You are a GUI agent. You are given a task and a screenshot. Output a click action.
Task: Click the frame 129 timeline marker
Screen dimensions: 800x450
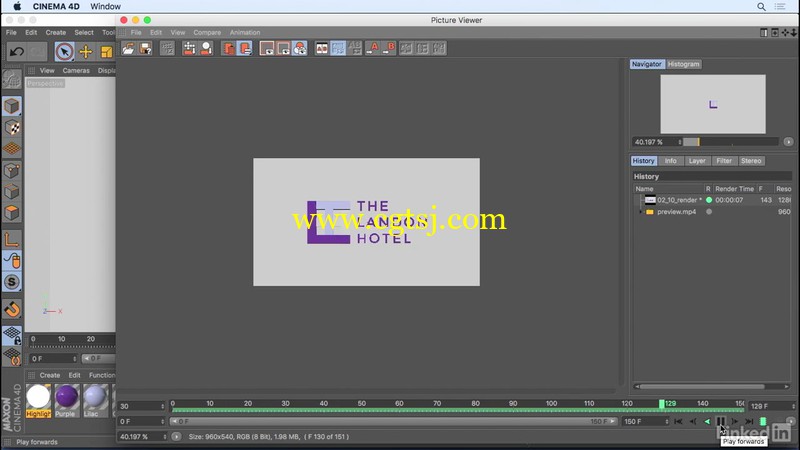click(x=662, y=404)
